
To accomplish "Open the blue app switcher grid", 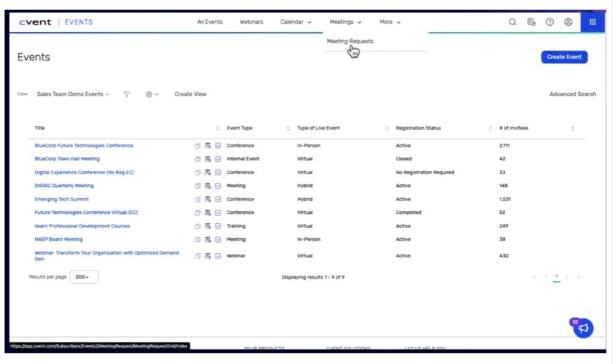I will (x=593, y=22).
